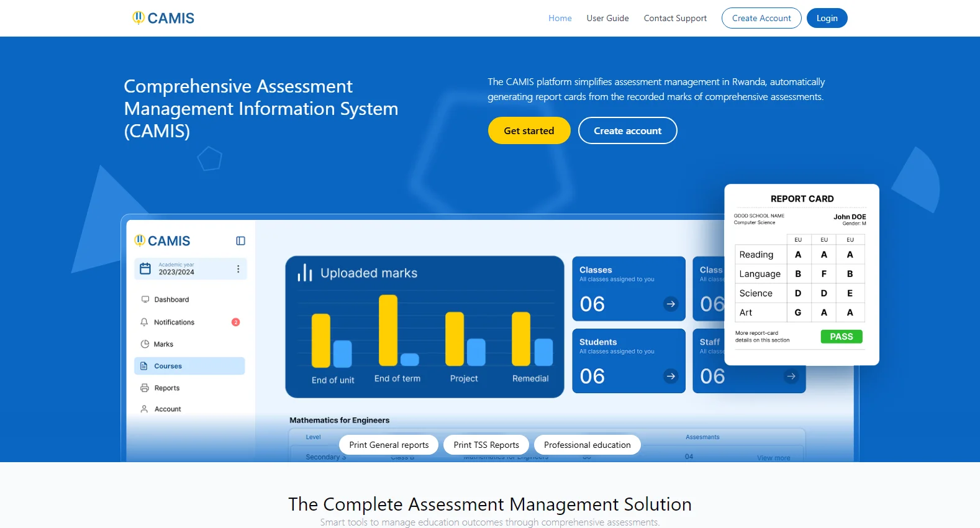980x528 pixels.
Task: Open Contact Support in the navigation
Action: 675,18
